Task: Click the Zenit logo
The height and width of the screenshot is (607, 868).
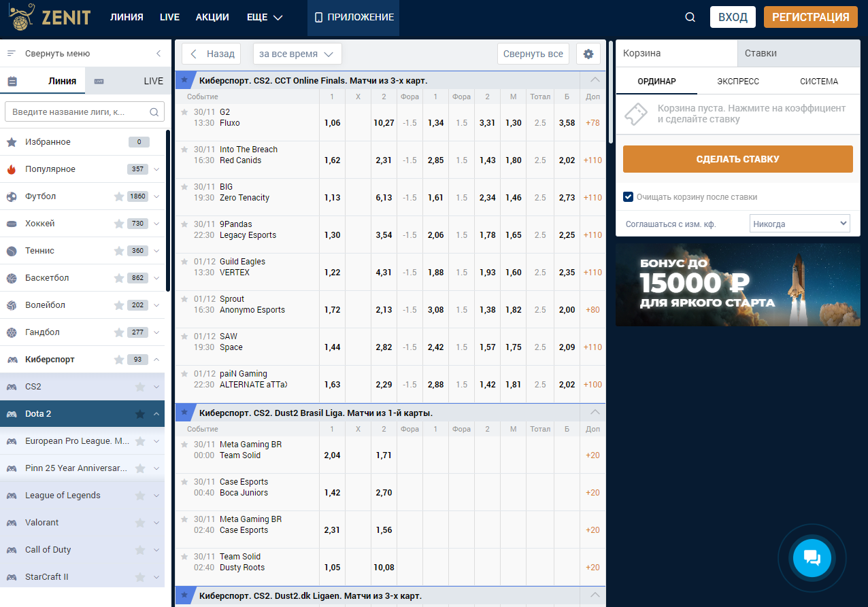Action: point(50,17)
